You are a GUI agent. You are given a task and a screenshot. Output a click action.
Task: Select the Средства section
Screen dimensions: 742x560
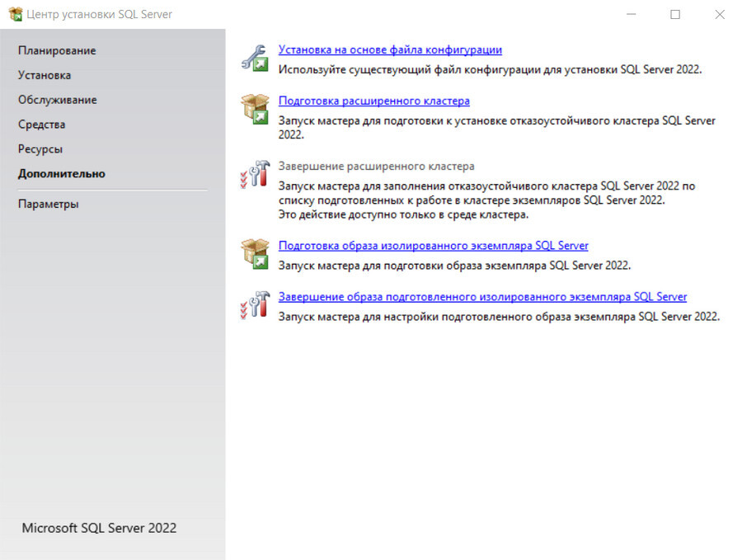(x=42, y=125)
